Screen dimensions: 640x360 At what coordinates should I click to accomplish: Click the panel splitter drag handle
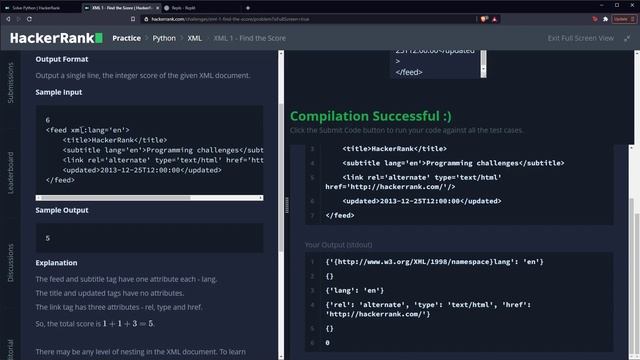(287, 205)
